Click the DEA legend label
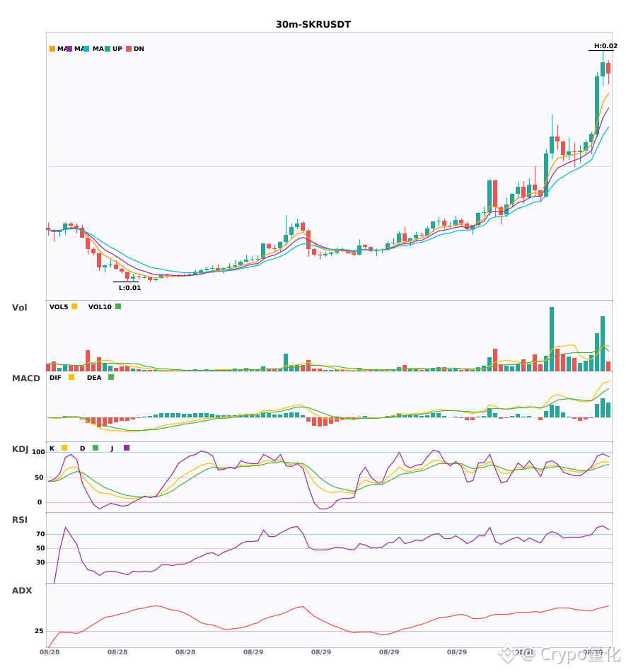 (x=94, y=378)
